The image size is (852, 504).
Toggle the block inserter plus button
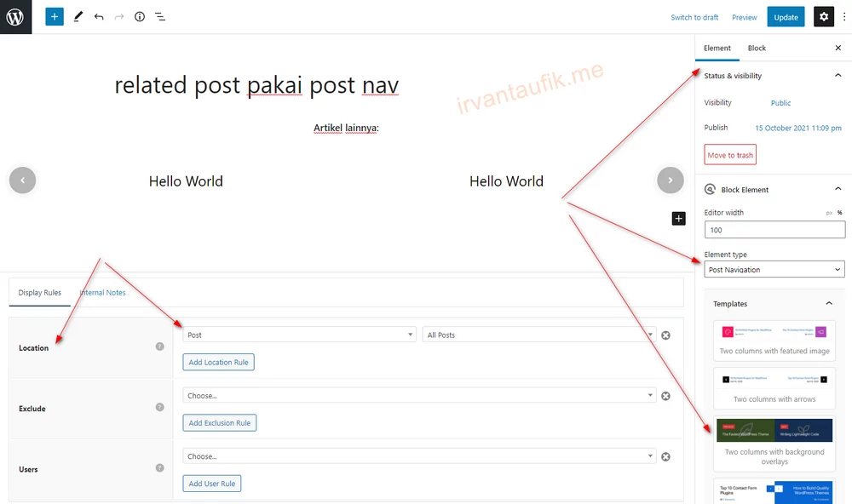pyautogui.click(x=55, y=17)
